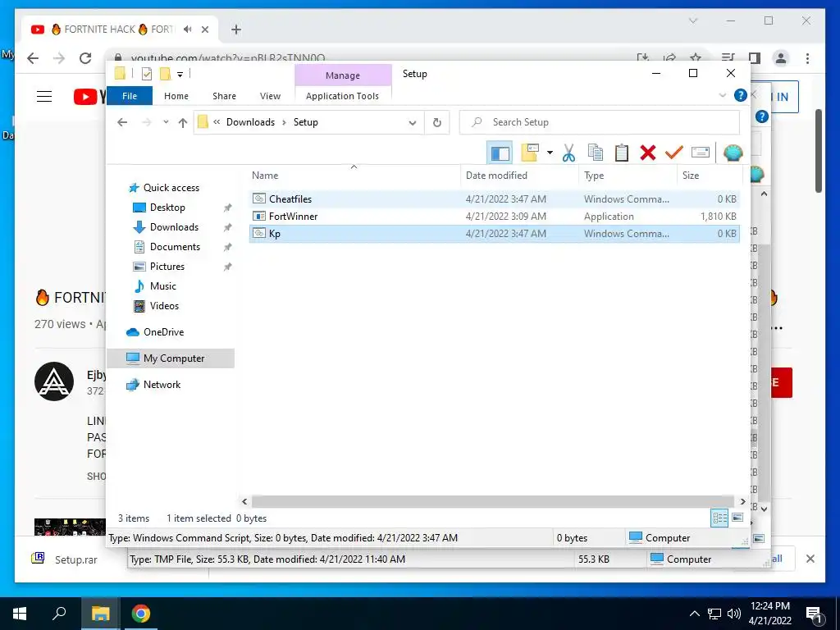Open Downloads in the navigation pane

(166, 227)
